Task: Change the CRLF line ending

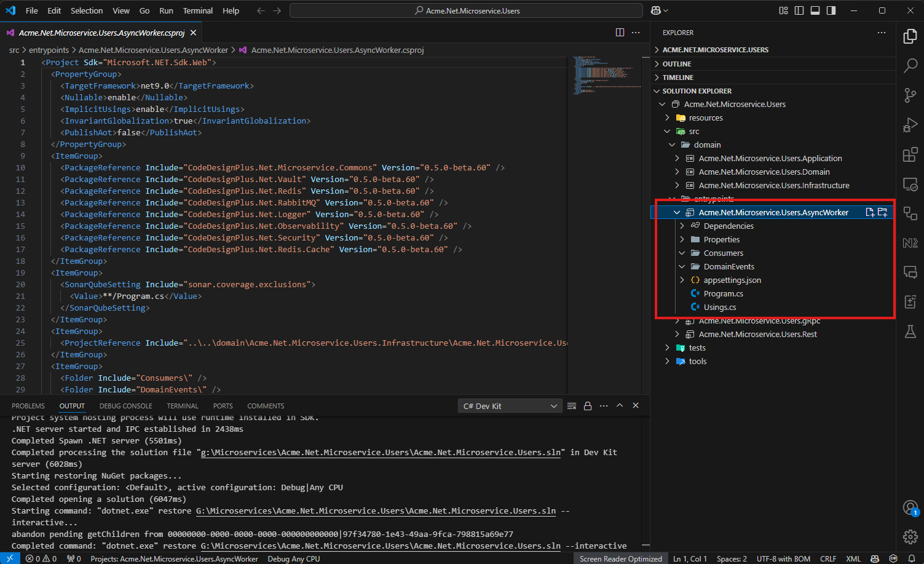Action: pyautogui.click(x=828, y=558)
